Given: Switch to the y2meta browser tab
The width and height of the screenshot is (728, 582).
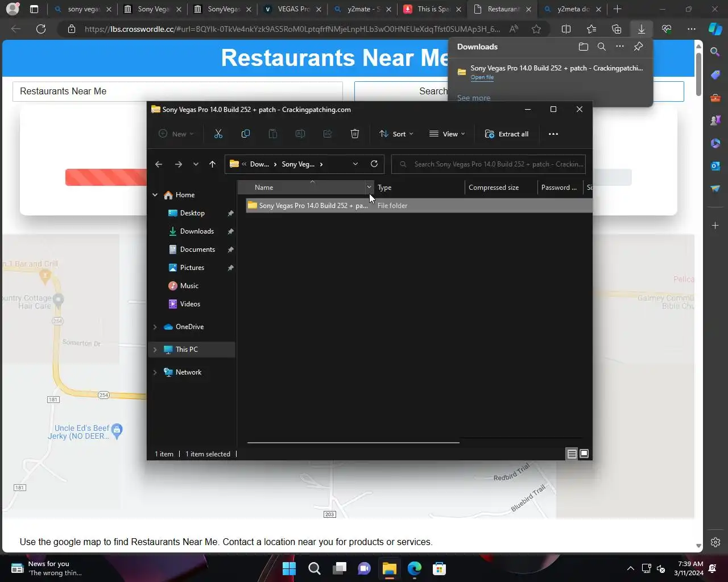Looking at the screenshot, I should click(572, 9).
